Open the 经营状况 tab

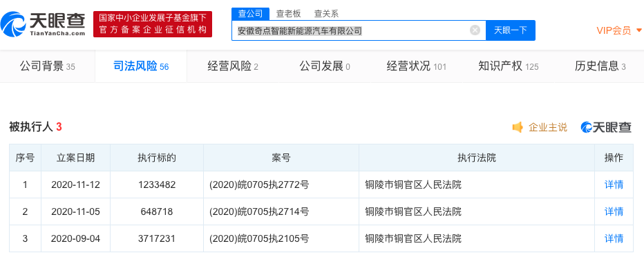[416, 66]
